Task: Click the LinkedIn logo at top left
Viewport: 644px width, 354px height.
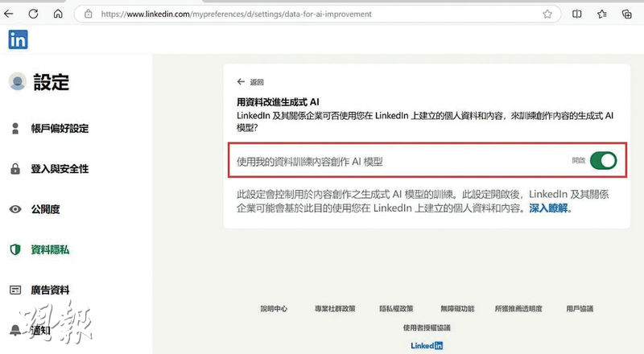Action: point(18,39)
